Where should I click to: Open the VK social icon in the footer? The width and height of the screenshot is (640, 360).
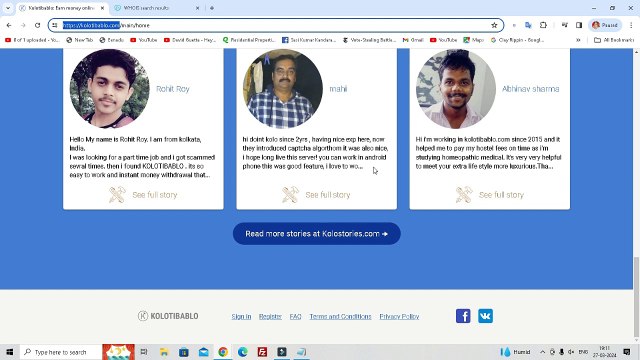[x=485, y=316]
